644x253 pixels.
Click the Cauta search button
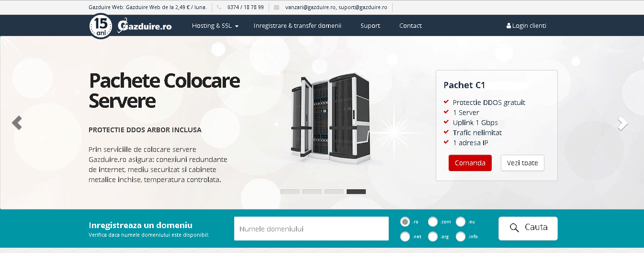(528, 229)
